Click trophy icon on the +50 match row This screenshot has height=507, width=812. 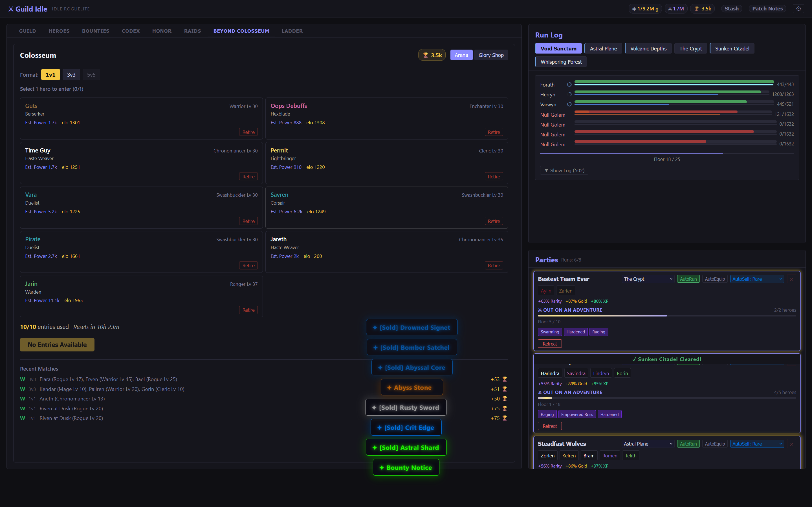tap(504, 399)
